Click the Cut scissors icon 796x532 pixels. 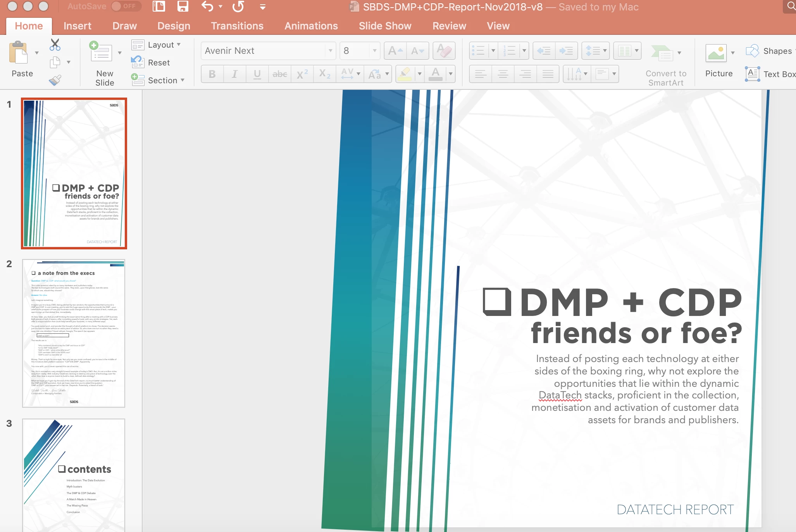[55, 45]
